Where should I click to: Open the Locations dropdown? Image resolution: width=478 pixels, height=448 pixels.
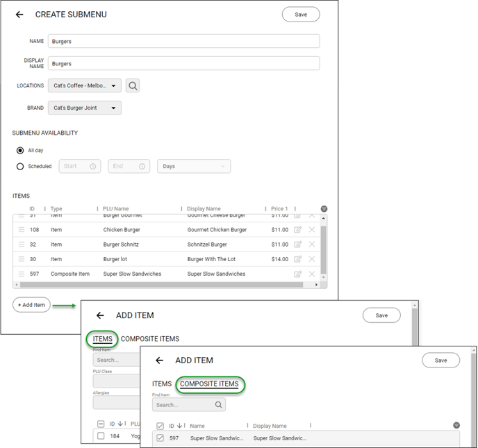pos(85,85)
